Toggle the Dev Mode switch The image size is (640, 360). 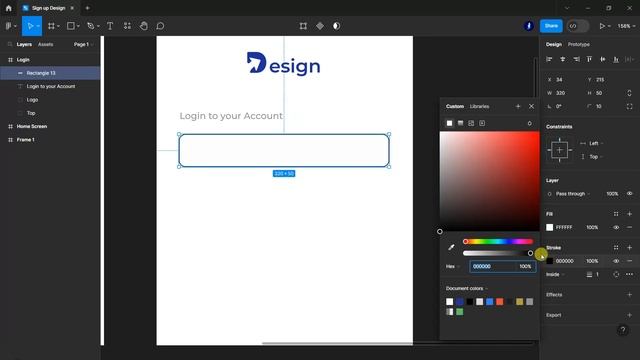click(578, 26)
